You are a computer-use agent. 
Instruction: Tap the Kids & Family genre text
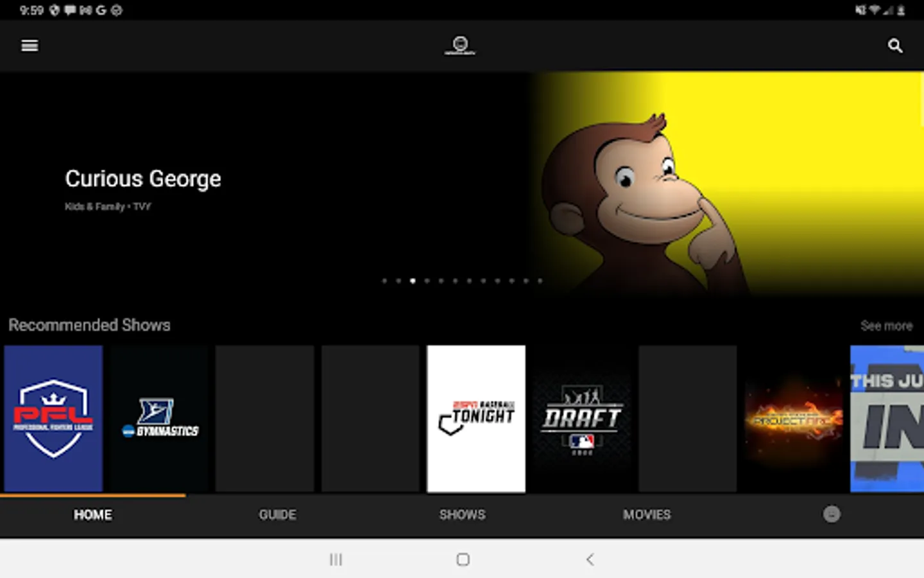(94, 207)
